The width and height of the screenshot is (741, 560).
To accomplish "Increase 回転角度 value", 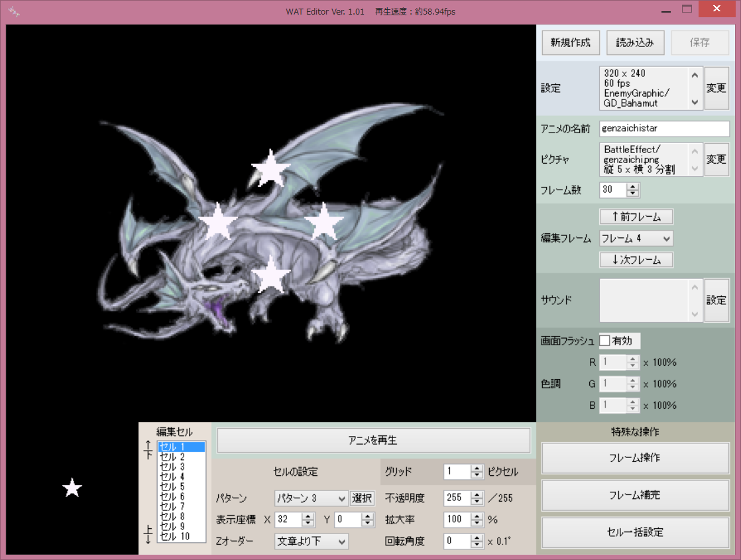I will pyautogui.click(x=477, y=537).
